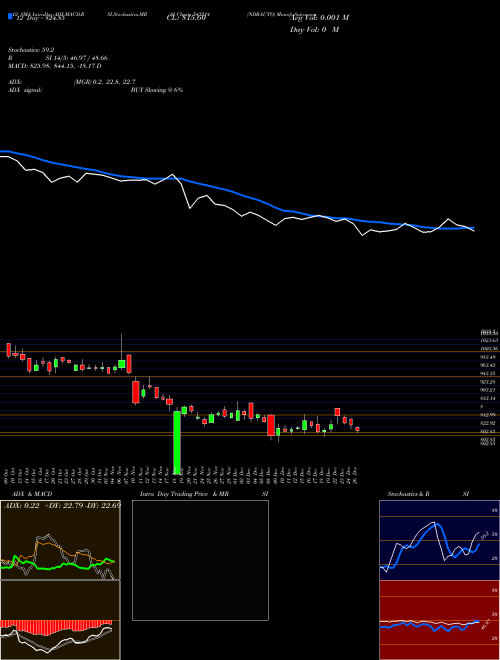This screenshot has width=500, height=660.
Task: Click the last red candlestick on the chart
Action: click(357, 429)
